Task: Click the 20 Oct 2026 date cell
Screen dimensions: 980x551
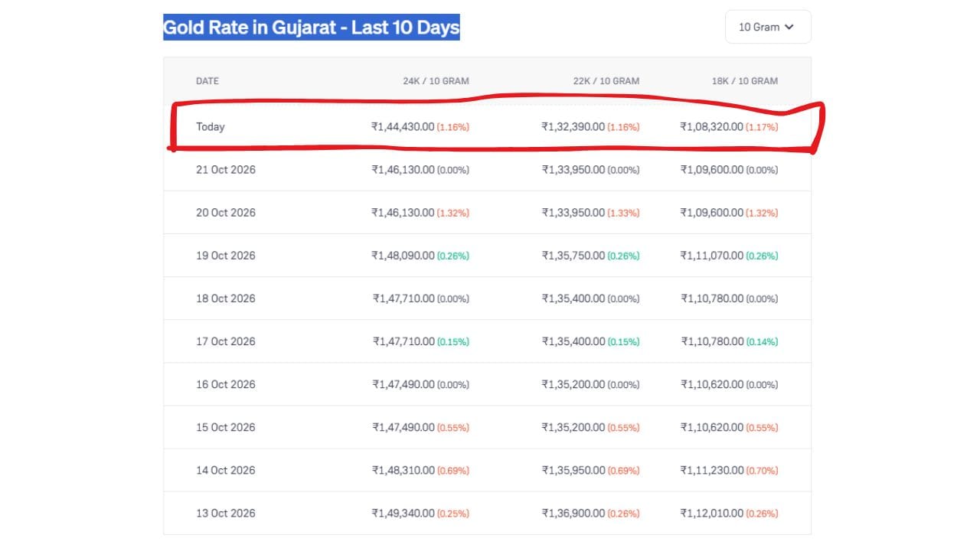Action: point(226,213)
